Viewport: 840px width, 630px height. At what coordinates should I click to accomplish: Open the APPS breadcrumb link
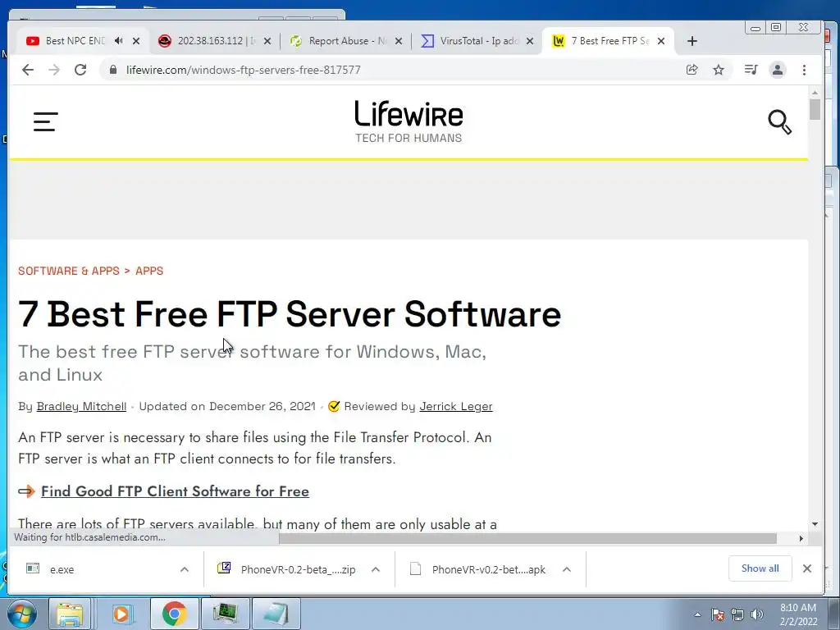point(149,271)
